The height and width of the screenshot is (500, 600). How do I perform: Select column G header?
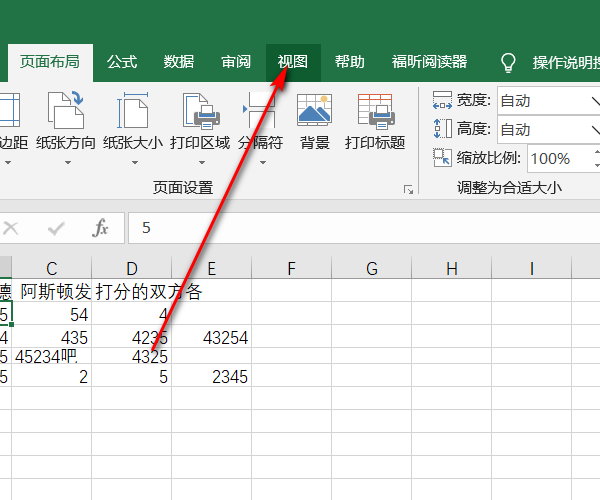(372, 268)
